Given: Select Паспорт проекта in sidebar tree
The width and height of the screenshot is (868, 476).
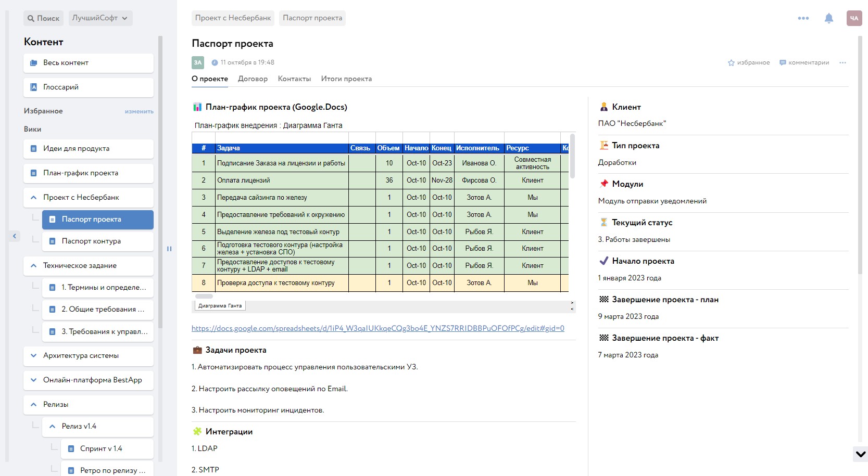Looking at the screenshot, I should 98,220.
